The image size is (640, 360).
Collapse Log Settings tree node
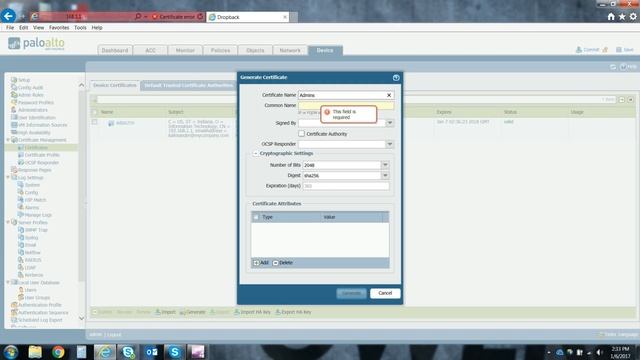pyautogui.click(x=8, y=178)
